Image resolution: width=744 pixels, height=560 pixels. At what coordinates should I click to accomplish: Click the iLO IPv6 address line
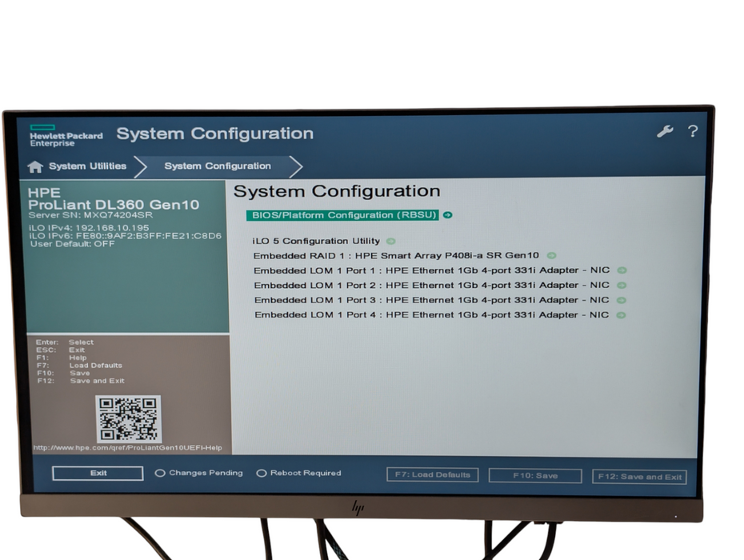(x=126, y=236)
